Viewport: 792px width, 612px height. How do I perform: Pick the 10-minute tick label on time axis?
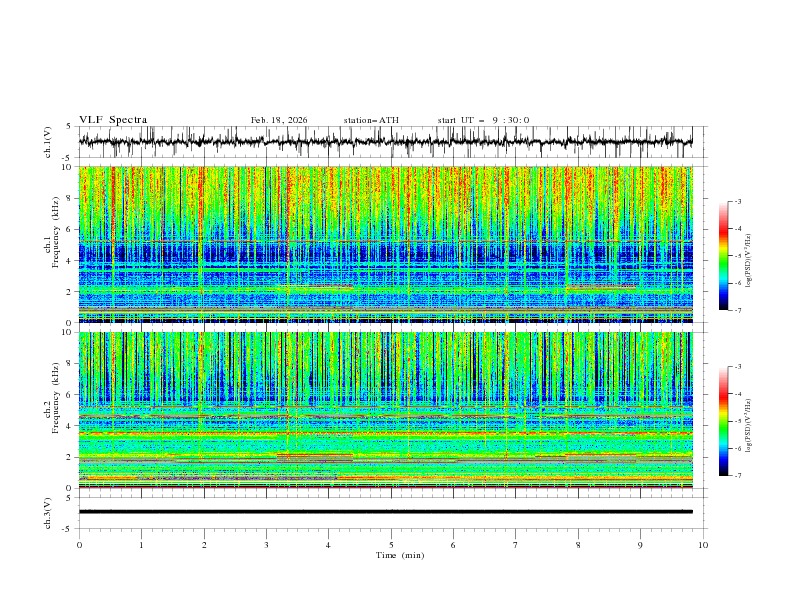pyautogui.click(x=703, y=545)
